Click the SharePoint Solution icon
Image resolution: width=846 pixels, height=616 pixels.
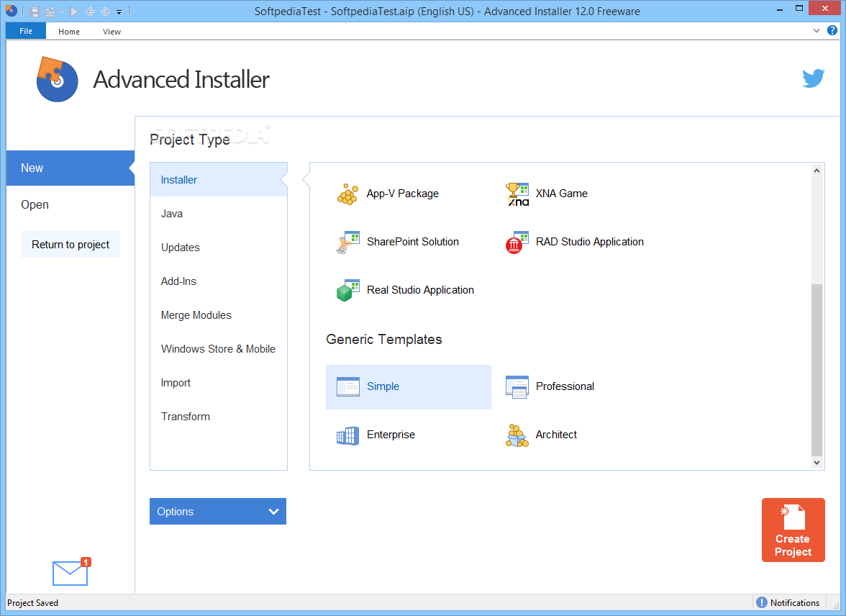click(347, 243)
